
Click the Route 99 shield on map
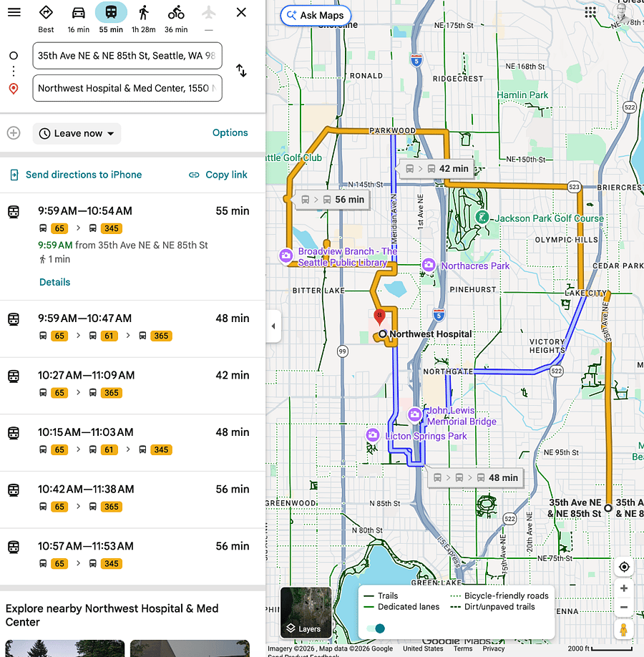342,351
